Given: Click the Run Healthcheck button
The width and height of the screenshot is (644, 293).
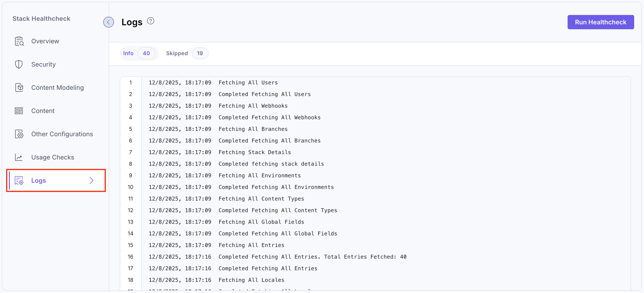Looking at the screenshot, I should click(x=600, y=22).
